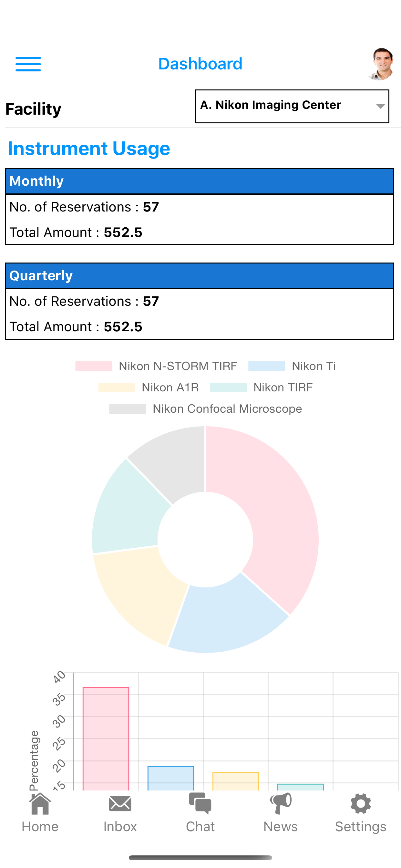
Task: Click the Nikon Confocal Microscope legend label
Action: tap(227, 409)
